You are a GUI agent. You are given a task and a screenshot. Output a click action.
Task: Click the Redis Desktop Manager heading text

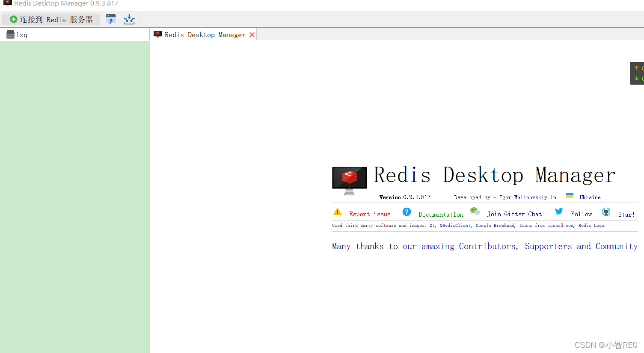point(495,175)
